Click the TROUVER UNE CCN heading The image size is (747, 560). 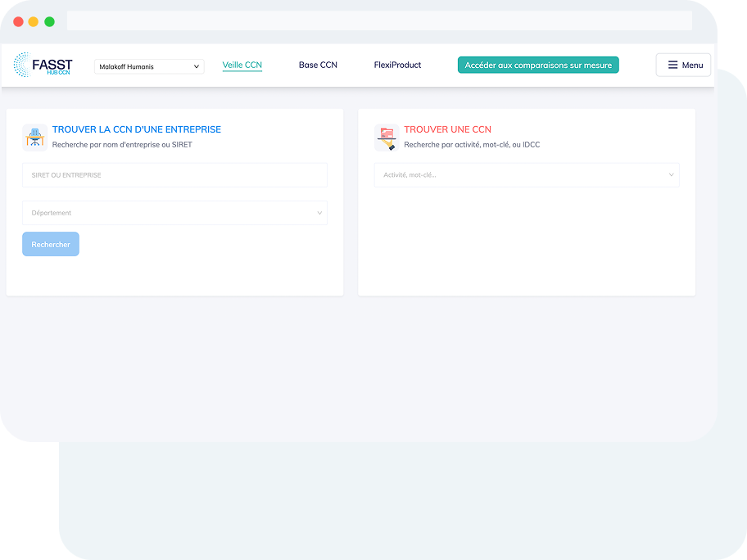[447, 129]
